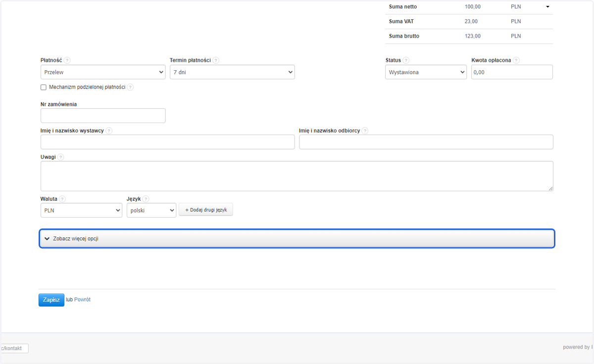
Task: Click the Suma VAT label
Action: click(x=401, y=22)
